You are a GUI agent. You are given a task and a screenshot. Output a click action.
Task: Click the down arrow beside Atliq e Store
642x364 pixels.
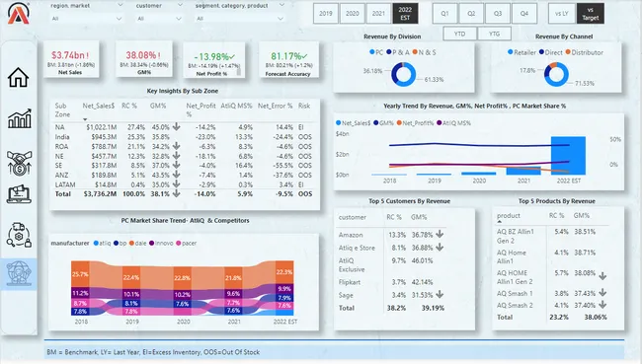point(440,248)
